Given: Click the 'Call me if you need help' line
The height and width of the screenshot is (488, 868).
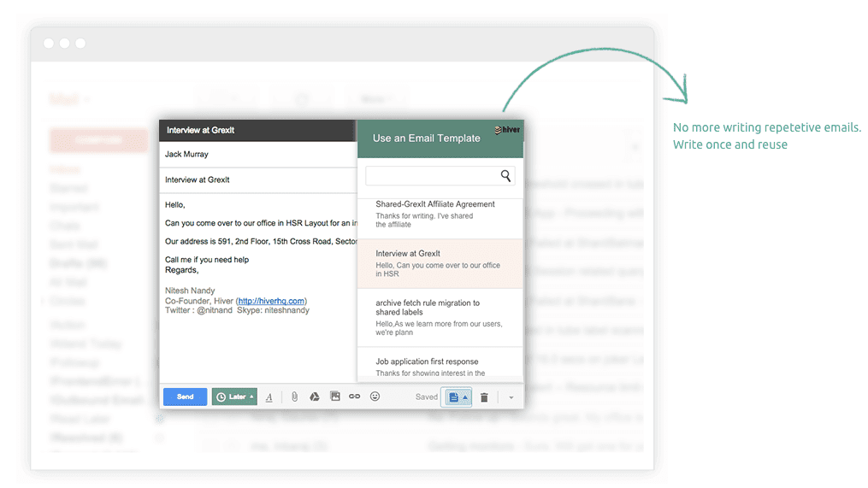Looking at the screenshot, I should coord(207,260).
